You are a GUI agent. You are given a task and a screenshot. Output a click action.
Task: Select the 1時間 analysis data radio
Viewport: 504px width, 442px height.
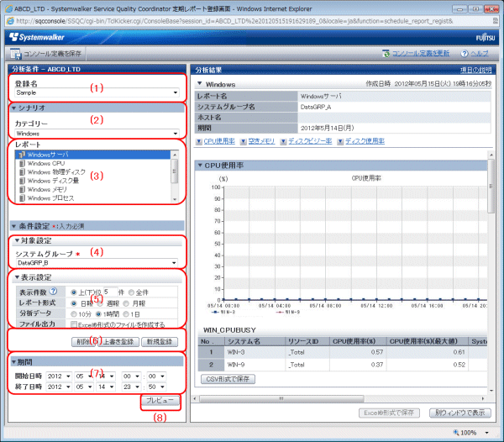[x=98, y=314]
